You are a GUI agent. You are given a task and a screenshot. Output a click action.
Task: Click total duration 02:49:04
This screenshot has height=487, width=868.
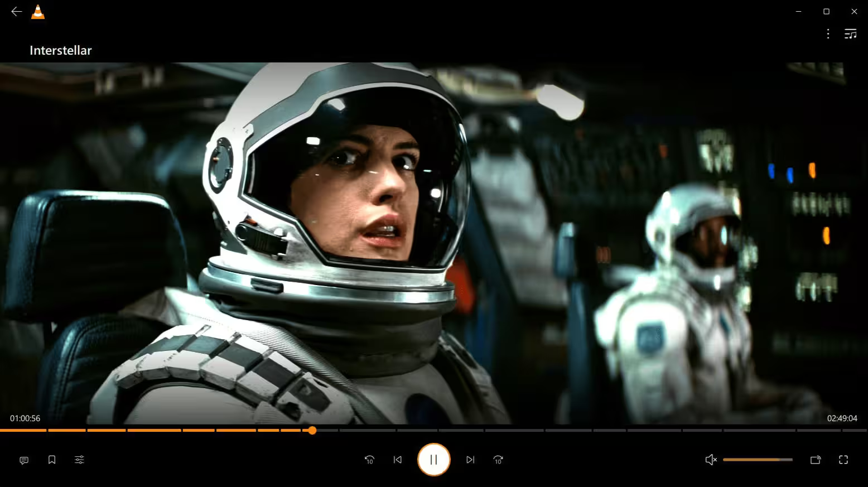tap(842, 418)
